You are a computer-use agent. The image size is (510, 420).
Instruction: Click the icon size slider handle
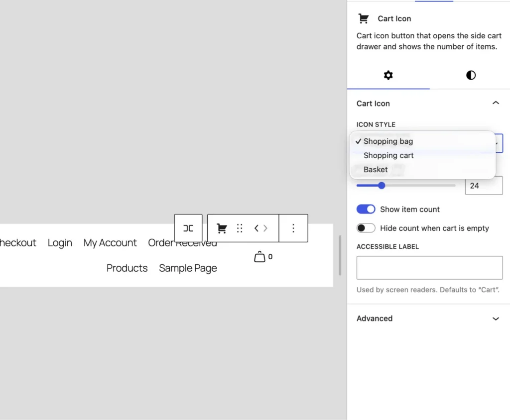(x=382, y=186)
